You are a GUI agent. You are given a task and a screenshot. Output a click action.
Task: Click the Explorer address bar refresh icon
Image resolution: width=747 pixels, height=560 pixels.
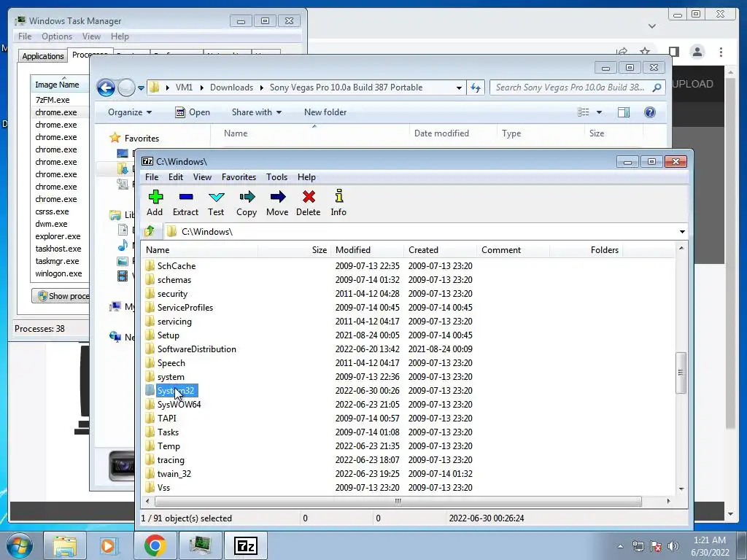point(476,87)
